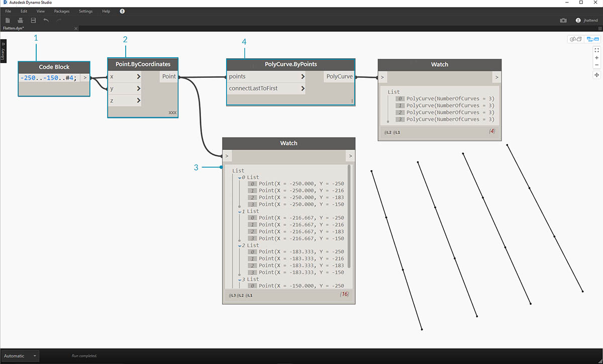603x364 pixels.
Task: Click the Undo arrow icon
Action: [46, 20]
